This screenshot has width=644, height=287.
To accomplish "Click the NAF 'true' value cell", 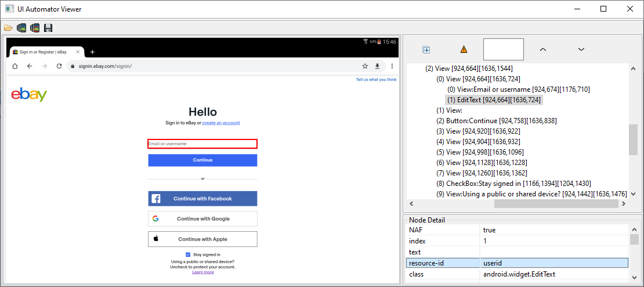I will [554, 230].
